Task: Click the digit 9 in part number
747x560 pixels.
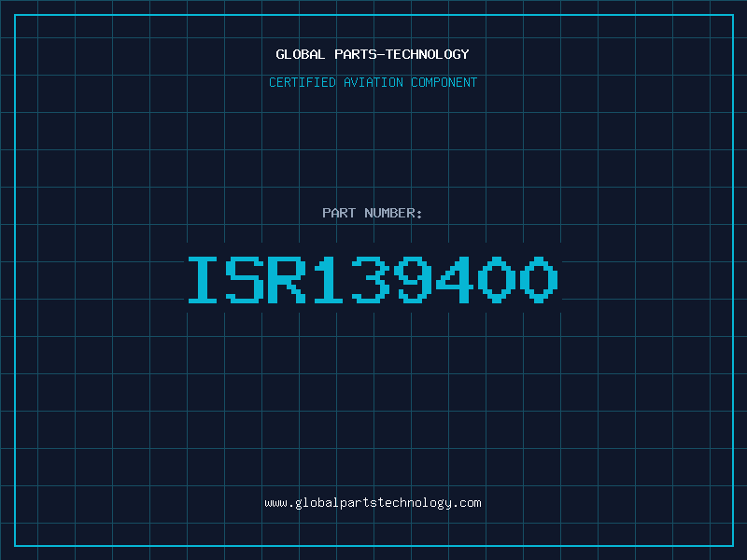Action: pos(413,279)
